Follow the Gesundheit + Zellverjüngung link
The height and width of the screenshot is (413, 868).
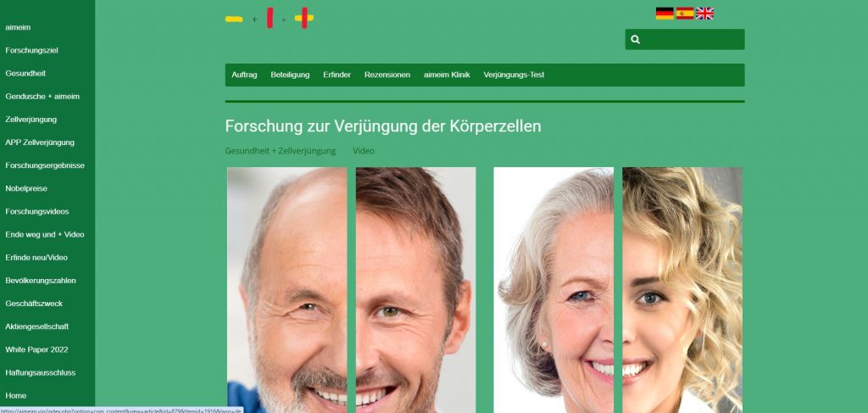(x=280, y=151)
